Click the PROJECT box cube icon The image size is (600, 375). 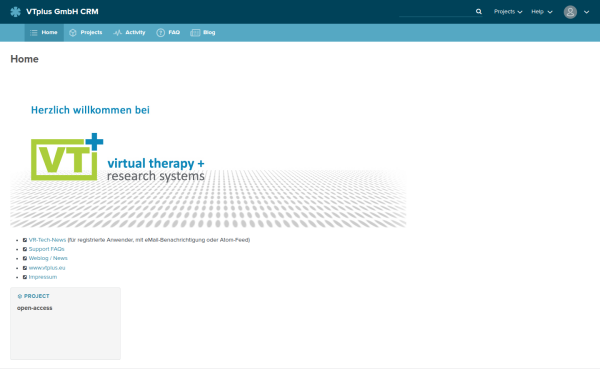point(20,296)
